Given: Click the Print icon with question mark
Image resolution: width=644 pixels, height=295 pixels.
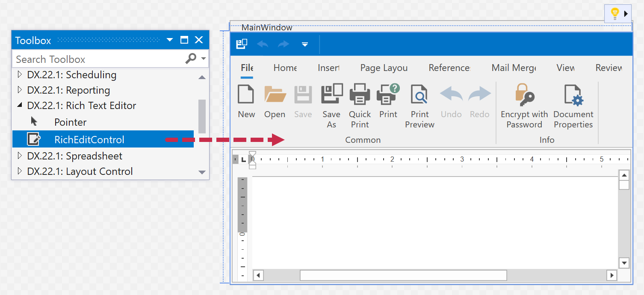Looking at the screenshot, I should click(x=388, y=95).
